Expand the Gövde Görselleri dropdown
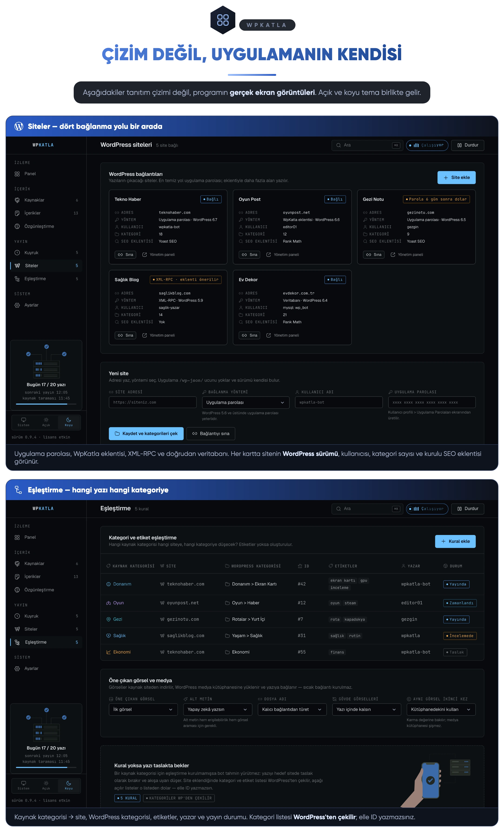The height and width of the screenshot is (832, 504). tap(367, 709)
